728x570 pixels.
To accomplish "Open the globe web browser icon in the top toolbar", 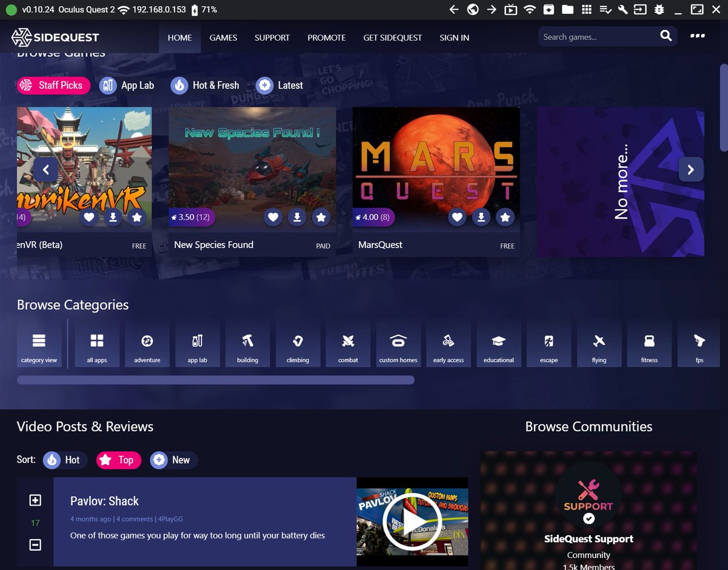I will (473, 10).
